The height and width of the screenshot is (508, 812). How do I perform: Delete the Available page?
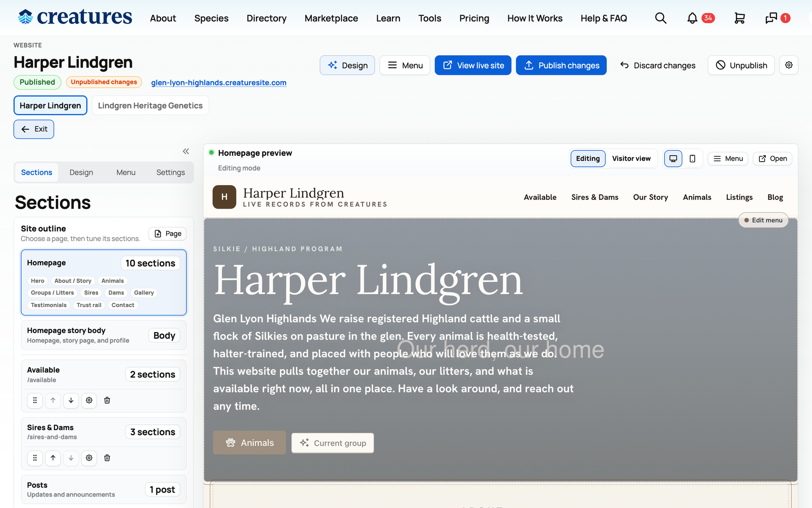[107, 400]
